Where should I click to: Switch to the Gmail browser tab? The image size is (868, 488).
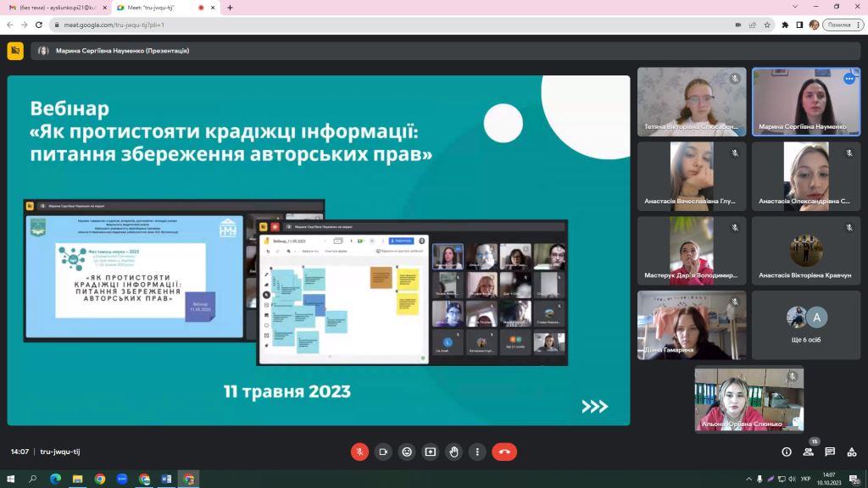pyautogui.click(x=55, y=8)
